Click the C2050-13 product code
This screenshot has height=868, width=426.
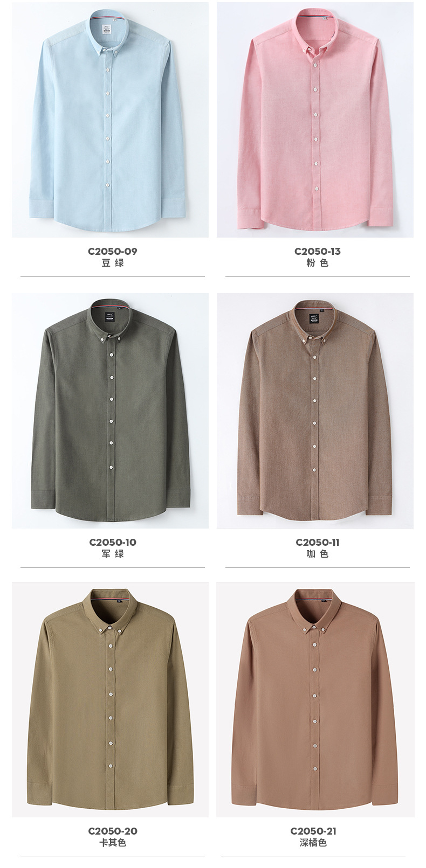(318, 251)
